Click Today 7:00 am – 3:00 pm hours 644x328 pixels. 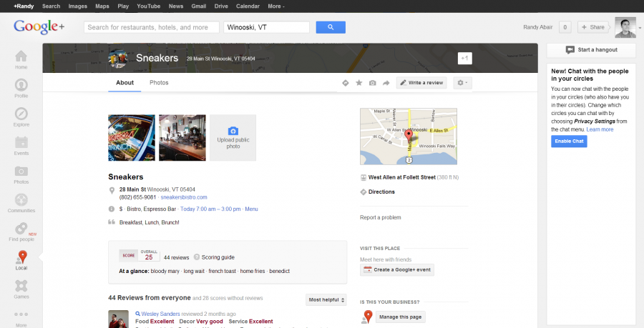(210, 209)
